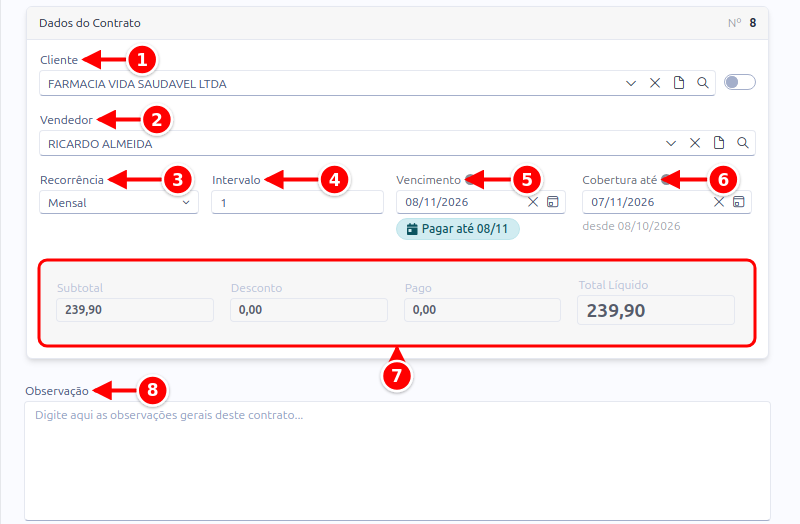This screenshot has width=800, height=524.
Task: Click the Total Líquido value field
Action: 656,310
